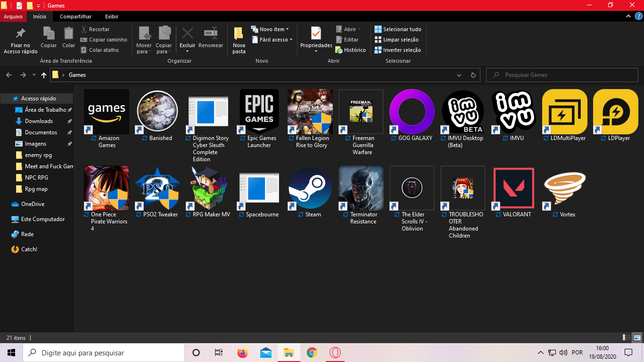
Task: Switch to the Início ribbon tab
Action: tap(40, 16)
